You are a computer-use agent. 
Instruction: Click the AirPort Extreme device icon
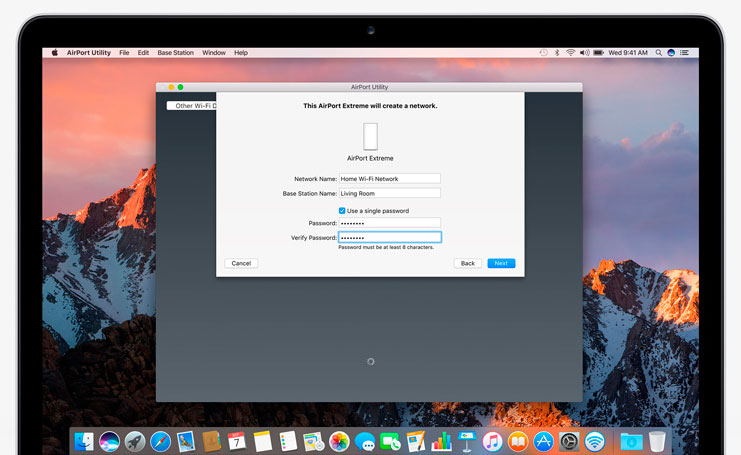pyautogui.click(x=370, y=137)
